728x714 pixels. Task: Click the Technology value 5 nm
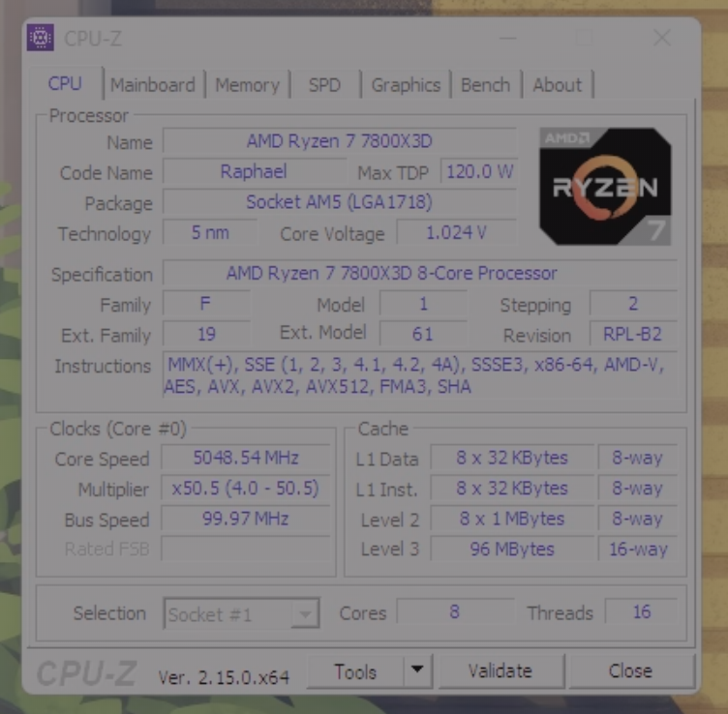coord(210,232)
